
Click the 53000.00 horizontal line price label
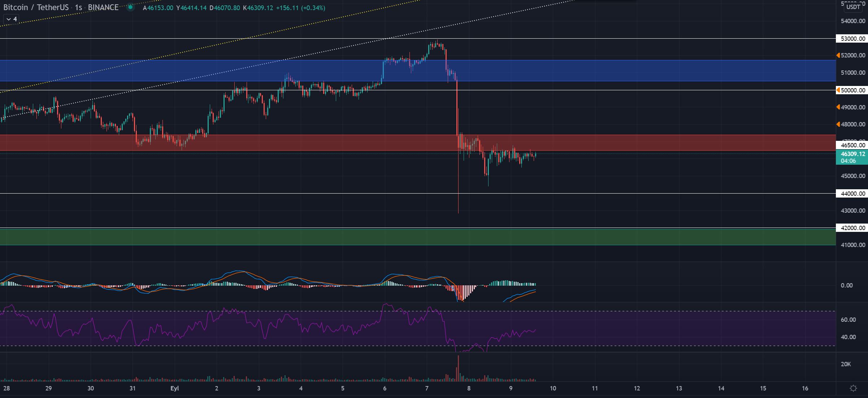[x=852, y=39]
